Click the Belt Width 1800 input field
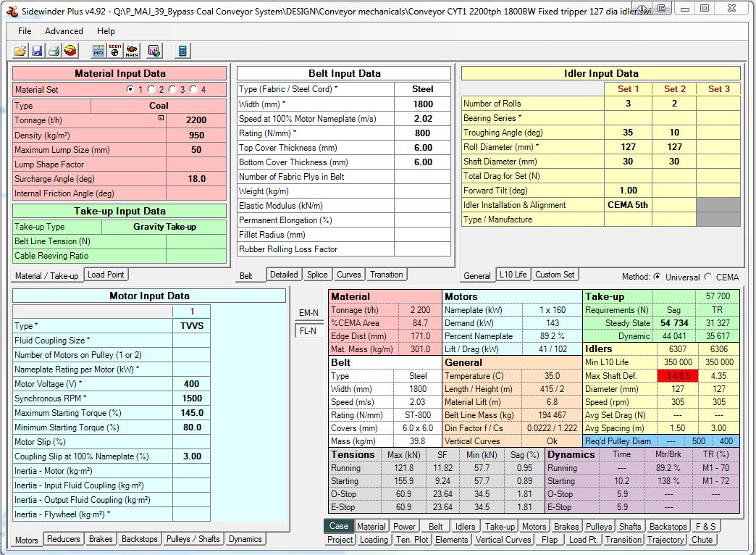 pos(423,104)
